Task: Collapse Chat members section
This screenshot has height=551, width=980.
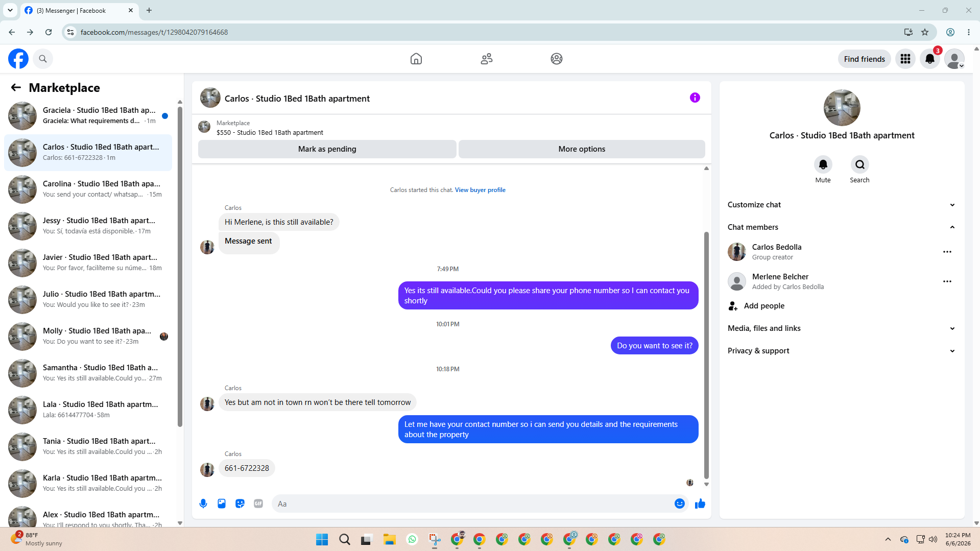Action: (x=842, y=227)
